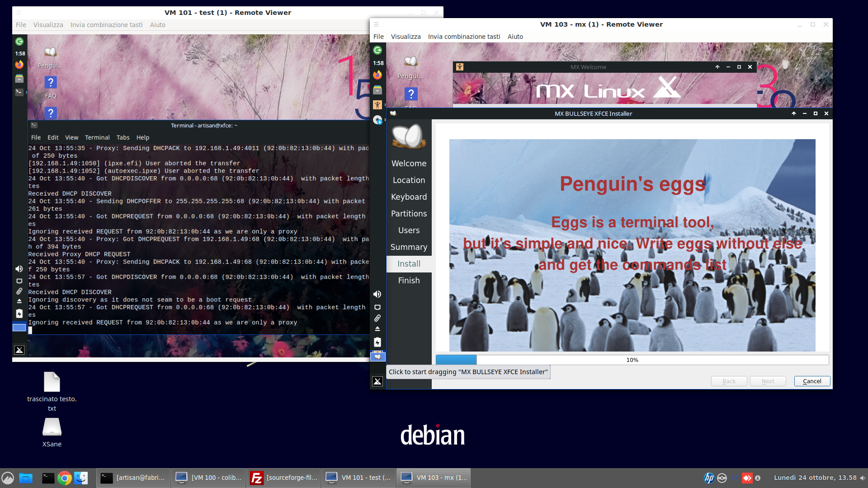Open terminal icon in VM 101 side panel
868x488 pixels.
click(x=19, y=92)
